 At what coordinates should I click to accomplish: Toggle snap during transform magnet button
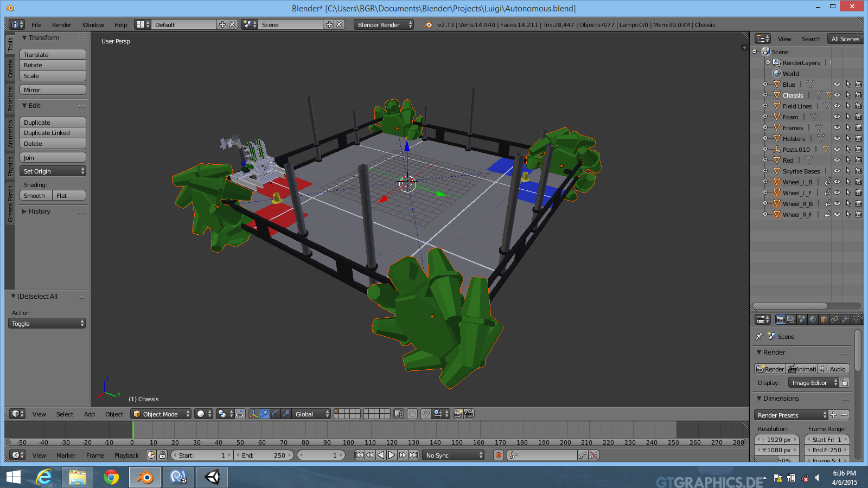pos(426,414)
